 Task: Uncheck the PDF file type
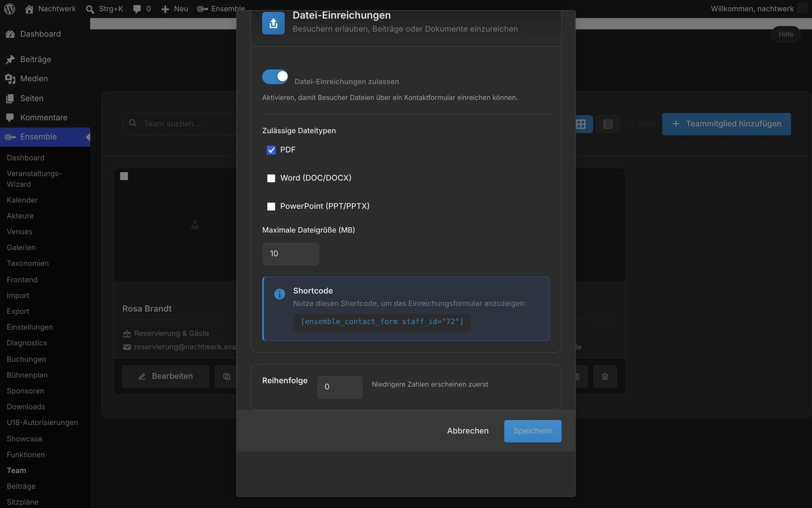[x=271, y=150]
